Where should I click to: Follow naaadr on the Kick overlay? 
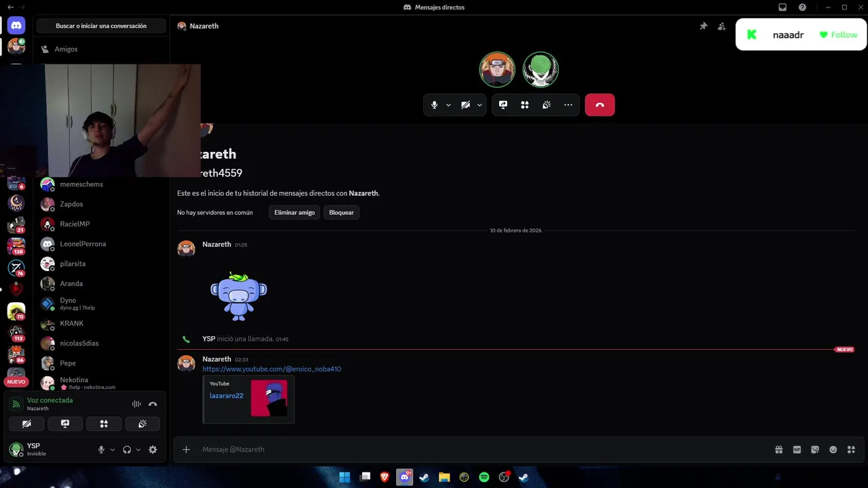coord(838,35)
